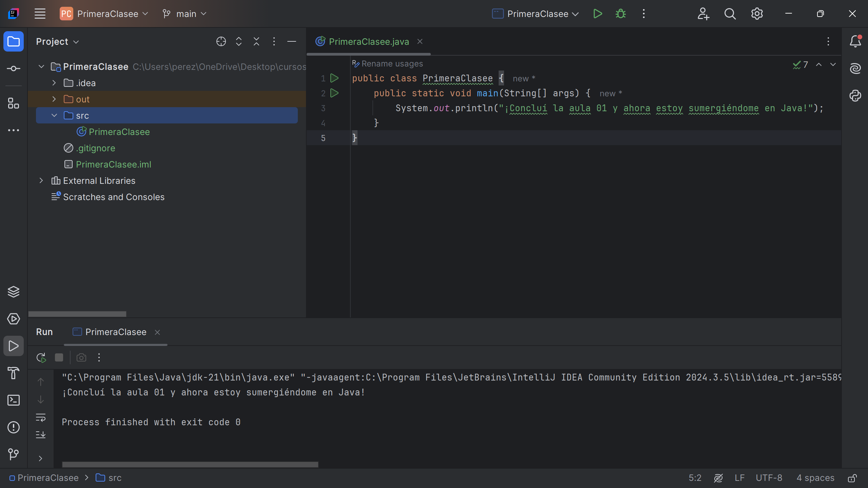Click the Project panel horizontal scrollbar
Viewport: 868px width, 488px height.
(77, 314)
